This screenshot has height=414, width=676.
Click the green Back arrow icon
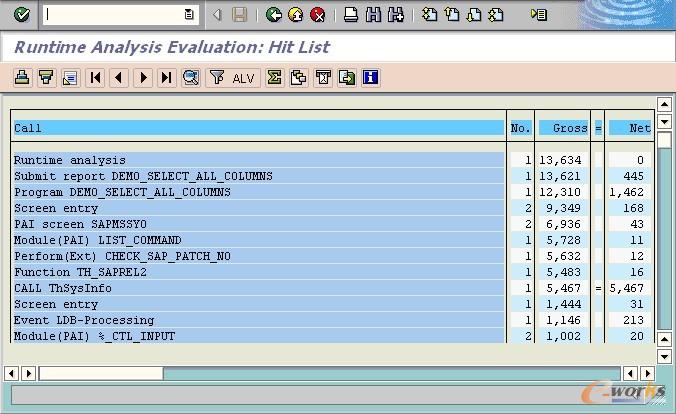[x=273, y=14]
